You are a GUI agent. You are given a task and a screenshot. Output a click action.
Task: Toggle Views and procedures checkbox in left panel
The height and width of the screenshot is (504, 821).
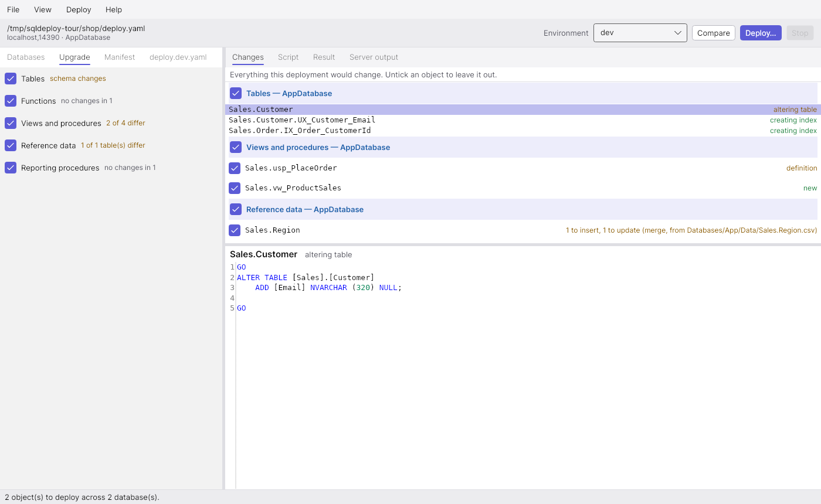pos(11,123)
